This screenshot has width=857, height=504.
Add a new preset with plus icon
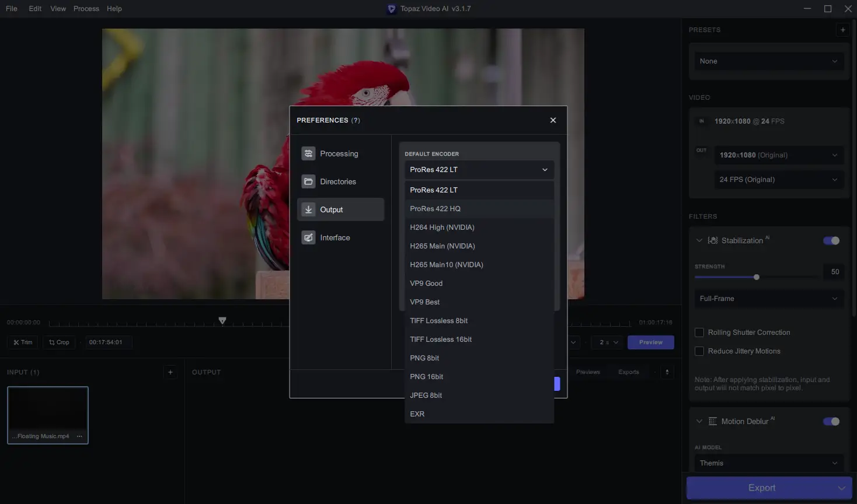tap(842, 30)
